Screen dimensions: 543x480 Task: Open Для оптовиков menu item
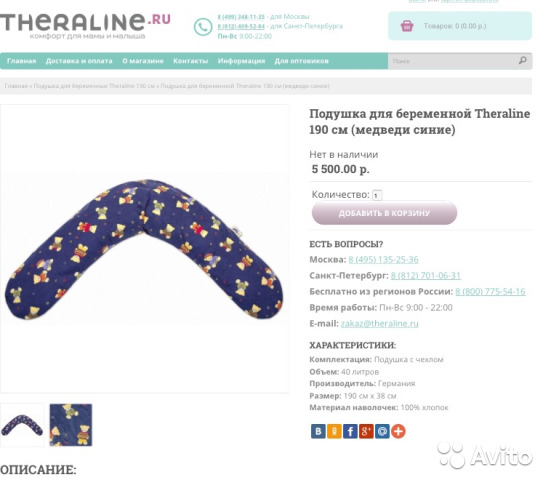301,61
